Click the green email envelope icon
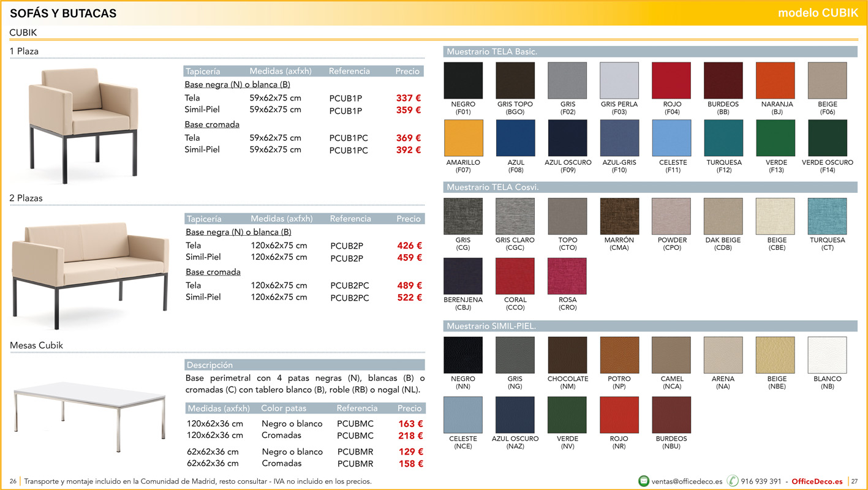 (x=644, y=481)
